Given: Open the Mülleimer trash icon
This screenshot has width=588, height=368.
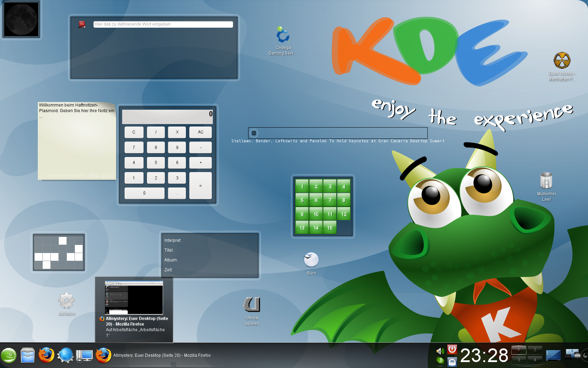Looking at the screenshot, I should (546, 181).
